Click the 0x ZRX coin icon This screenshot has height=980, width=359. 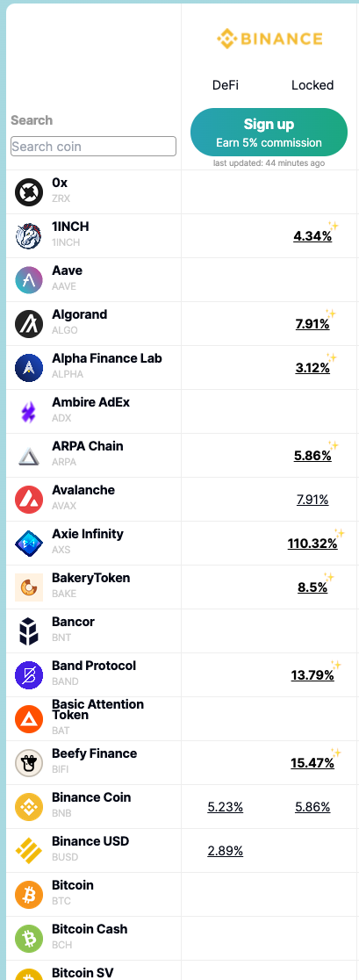[29, 192]
